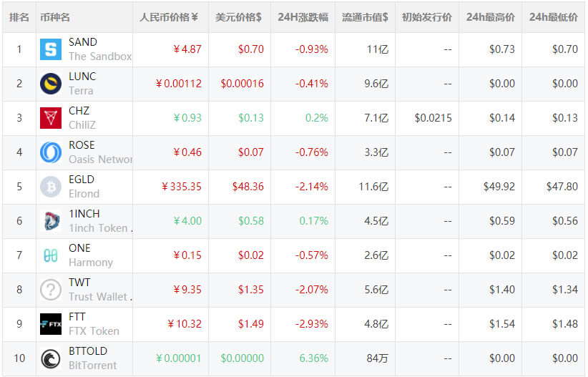Click the 'Terra' subtitle text
Viewport: 588px width, 377px height.
[81, 91]
